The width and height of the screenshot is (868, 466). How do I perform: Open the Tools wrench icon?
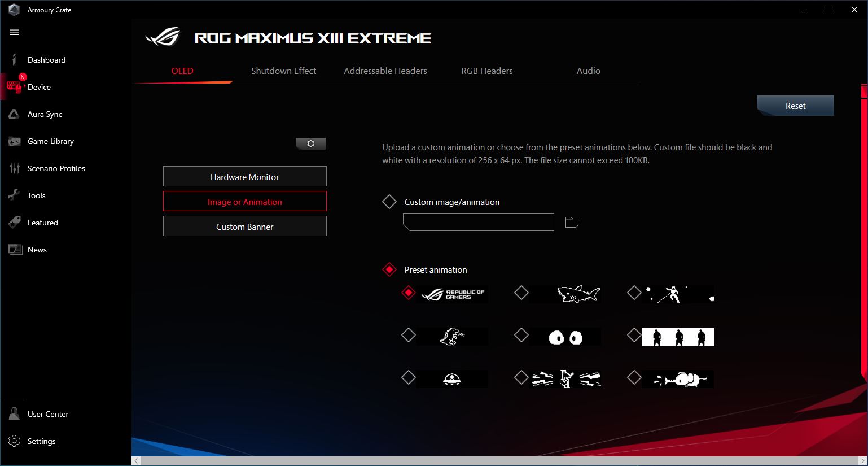[14, 195]
